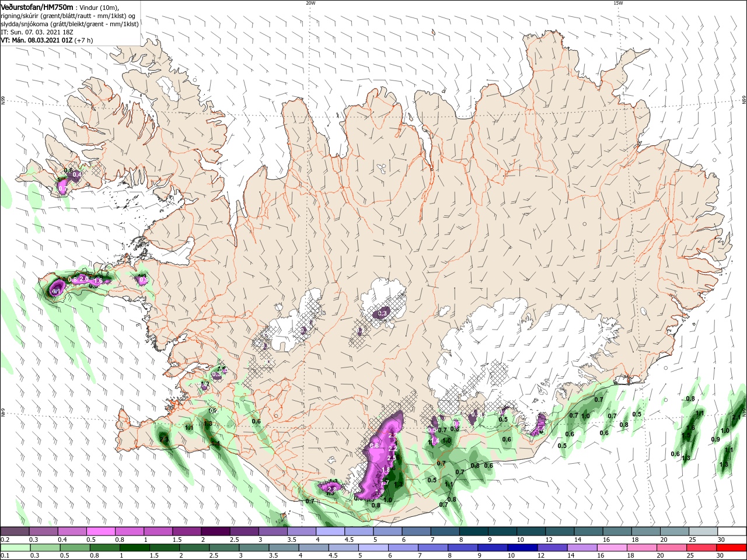This screenshot has height=560, width=747.
Task: Pick lower legend row bright red 30 swatch
Action: 732,548
